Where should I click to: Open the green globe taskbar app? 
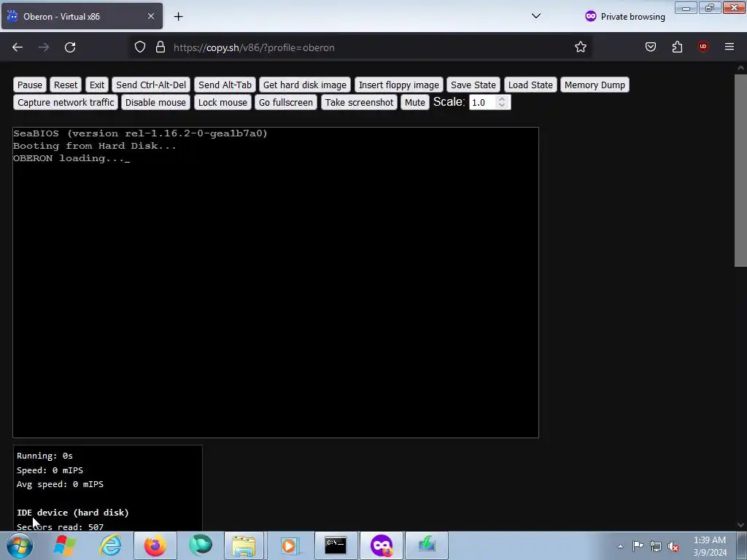(x=201, y=545)
